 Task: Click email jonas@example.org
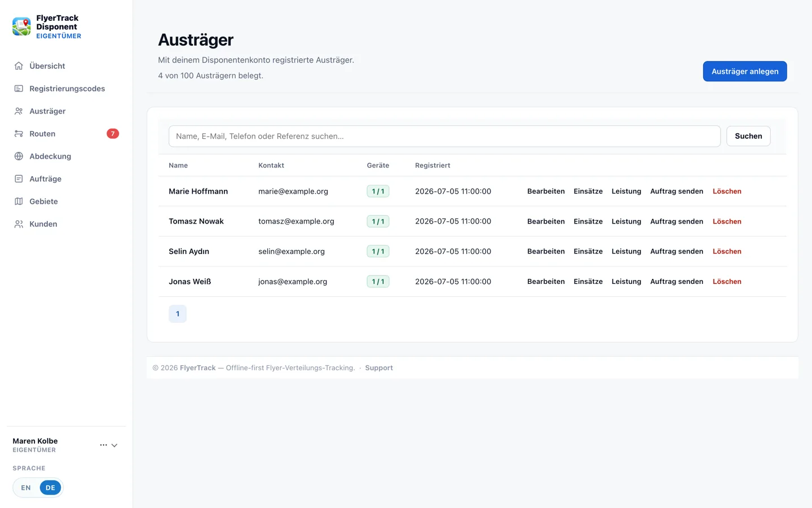pyautogui.click(x=293, y=281)
